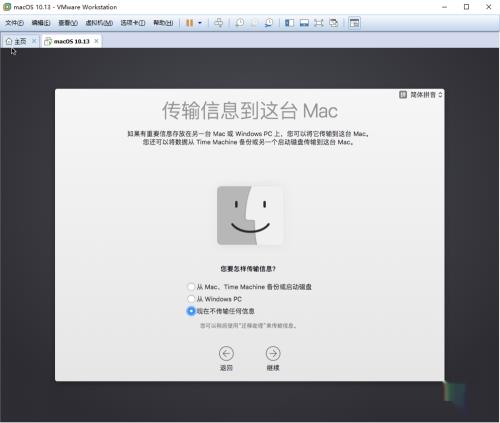
Task: Open the 帮助 (Help) menu
Action: [163, 23]
